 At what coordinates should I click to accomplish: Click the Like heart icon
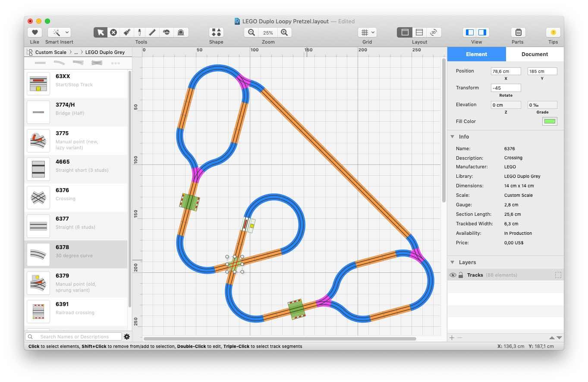click(x=35, y=32)
